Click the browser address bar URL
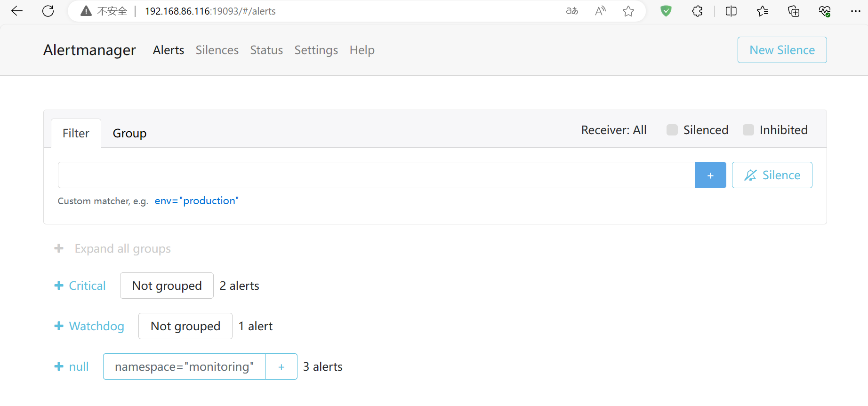Screen dimensions: 868x406 (x=210, y=11)
